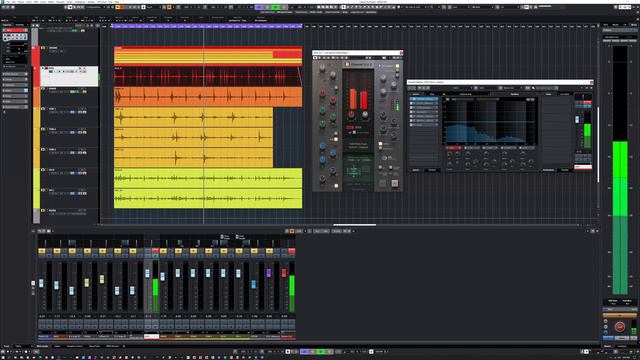The width and height of the screenshot is (640, 360).
Task: Start playback with the green Play button in bottom transport bar
Action: click(320, 351)
